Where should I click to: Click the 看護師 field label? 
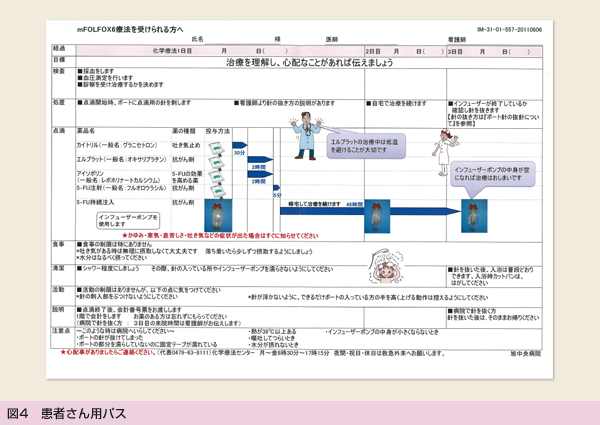457,39
